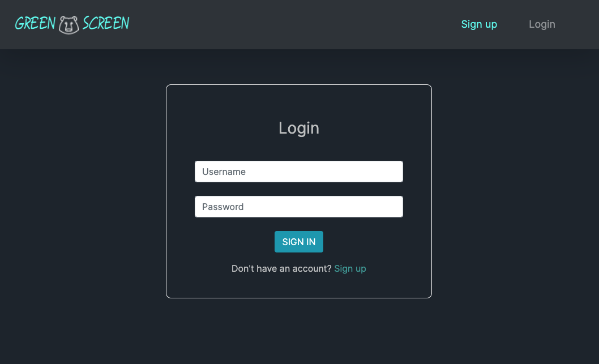Click the SCREEN word in the logo

click(x=106, y=24)
